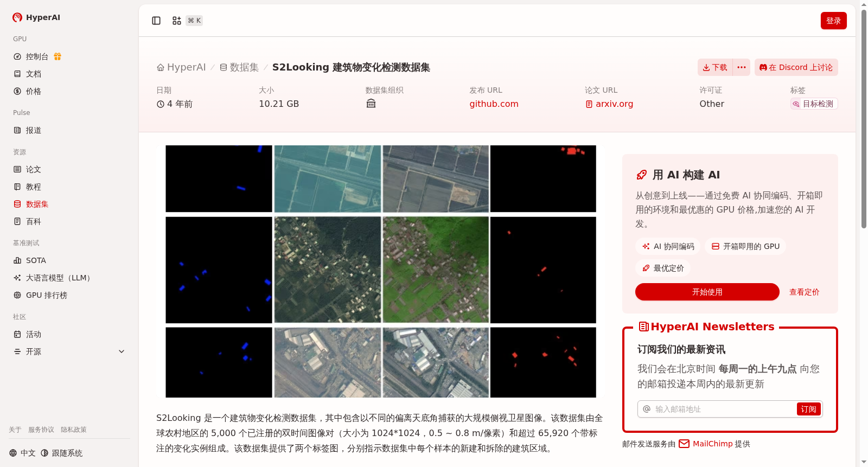Expand the 开源 chevron

(122, 351)
